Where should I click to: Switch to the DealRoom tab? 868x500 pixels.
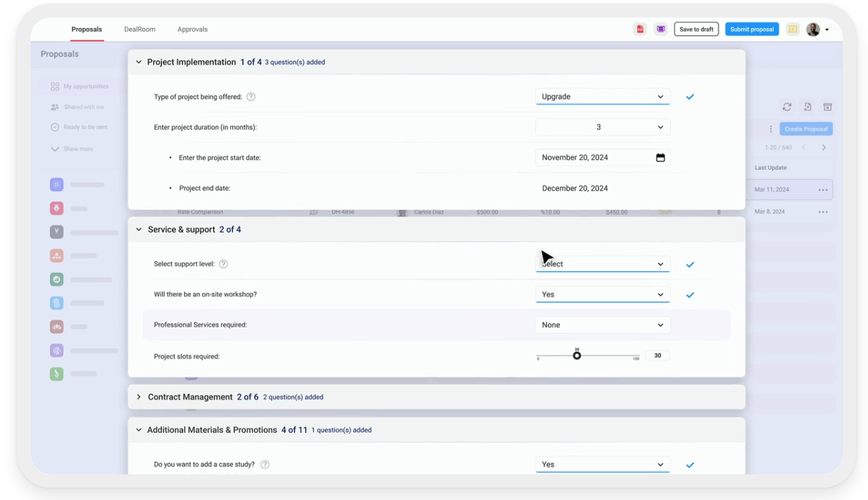coord(139,29)
